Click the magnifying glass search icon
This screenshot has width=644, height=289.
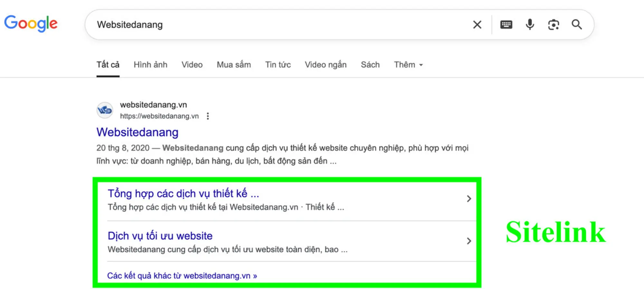pyautogui.click(x=577, y=24)
